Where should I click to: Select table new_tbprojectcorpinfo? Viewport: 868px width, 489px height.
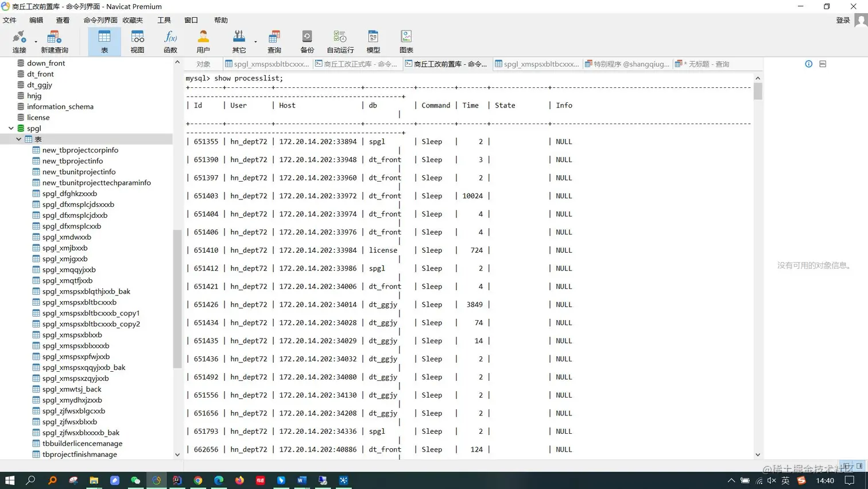[x=80, y=151]
